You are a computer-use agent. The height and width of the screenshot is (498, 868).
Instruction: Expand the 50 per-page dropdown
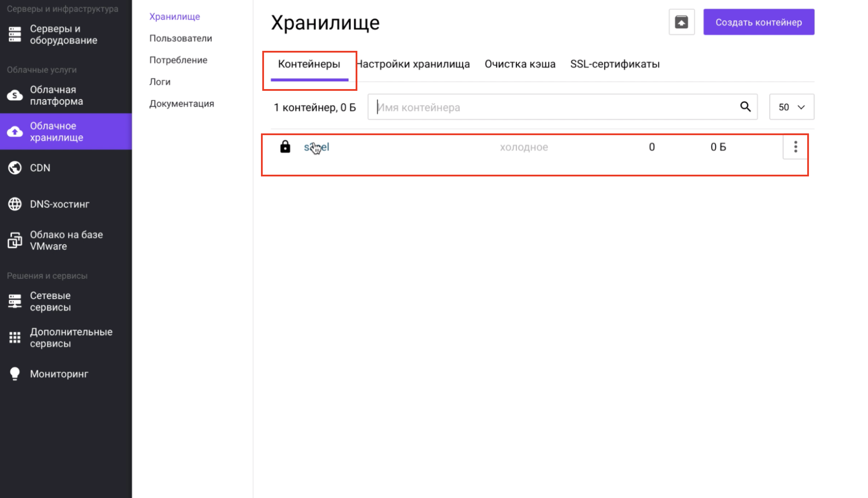(791, 107)
